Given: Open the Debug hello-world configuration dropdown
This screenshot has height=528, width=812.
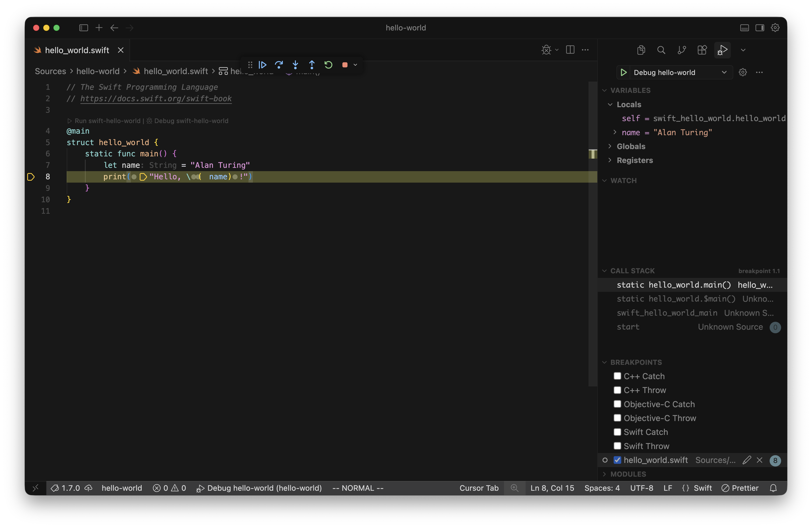Looking at the screenshot, I should tap(725, 72).
